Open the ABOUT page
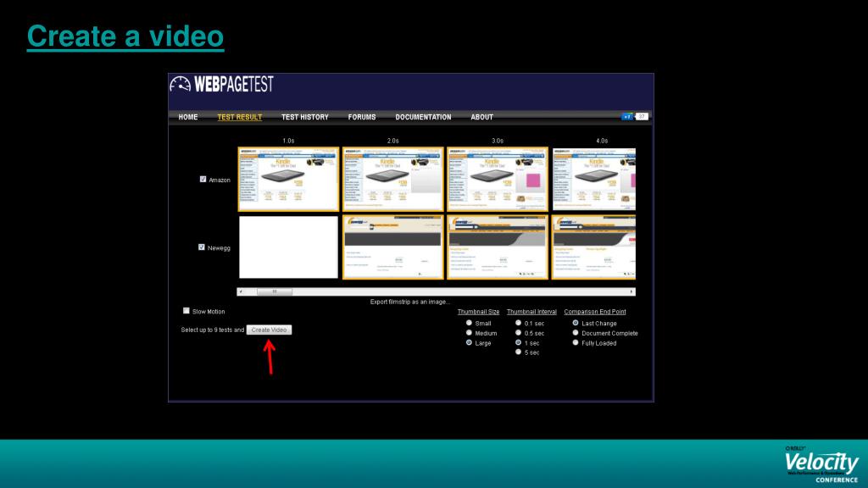The height and width of the screenshot is (488, 868). (x=481, y=117)
